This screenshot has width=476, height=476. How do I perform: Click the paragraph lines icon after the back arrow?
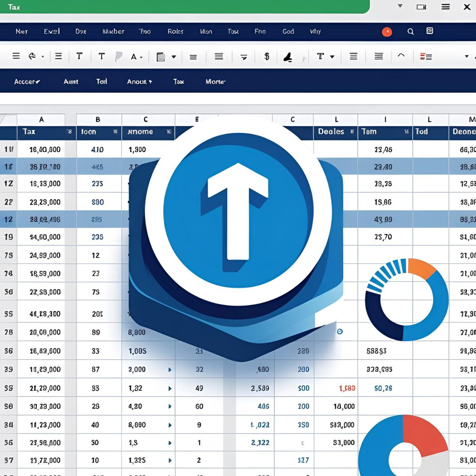point(58,56)
